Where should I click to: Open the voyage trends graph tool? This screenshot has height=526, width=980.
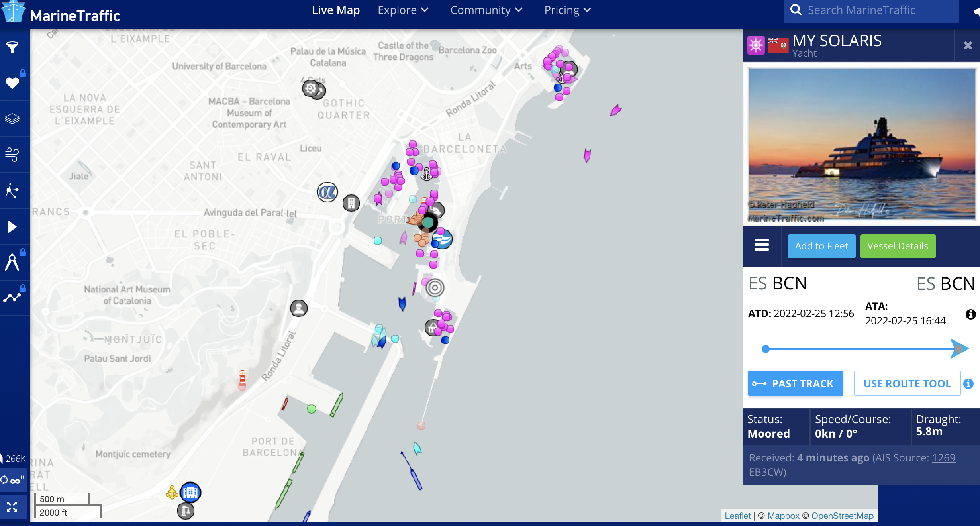pyautogui.click(x=12, y=298)
